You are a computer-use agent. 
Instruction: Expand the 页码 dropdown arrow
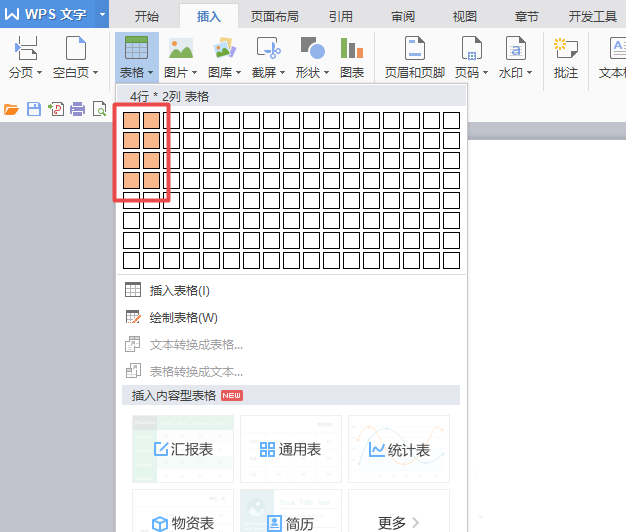[485, 73]
